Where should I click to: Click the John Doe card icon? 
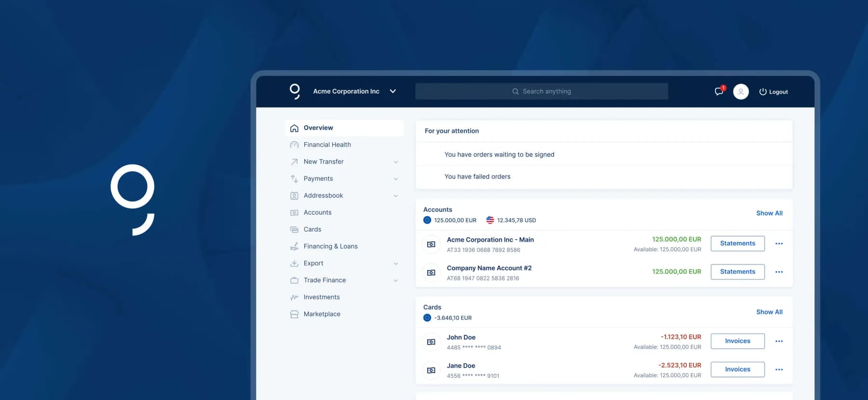pyautogui.click(x=431, y=342)
